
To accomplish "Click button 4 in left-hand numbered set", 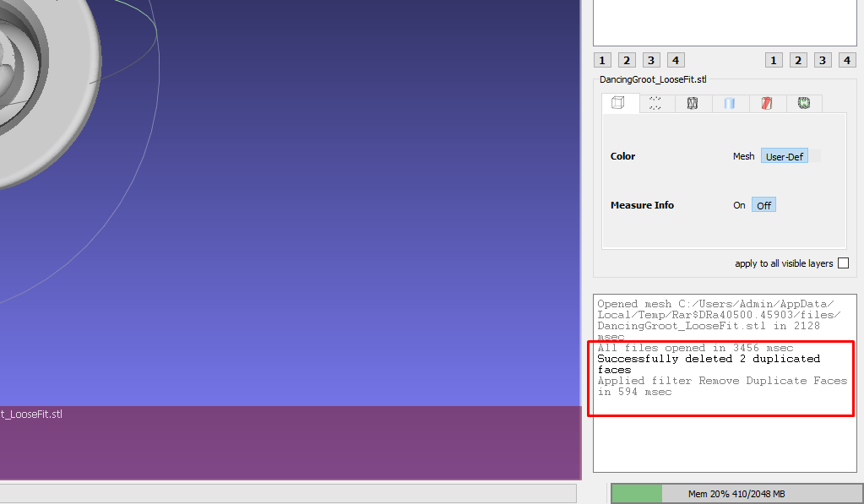I will [x=676, y=60].
